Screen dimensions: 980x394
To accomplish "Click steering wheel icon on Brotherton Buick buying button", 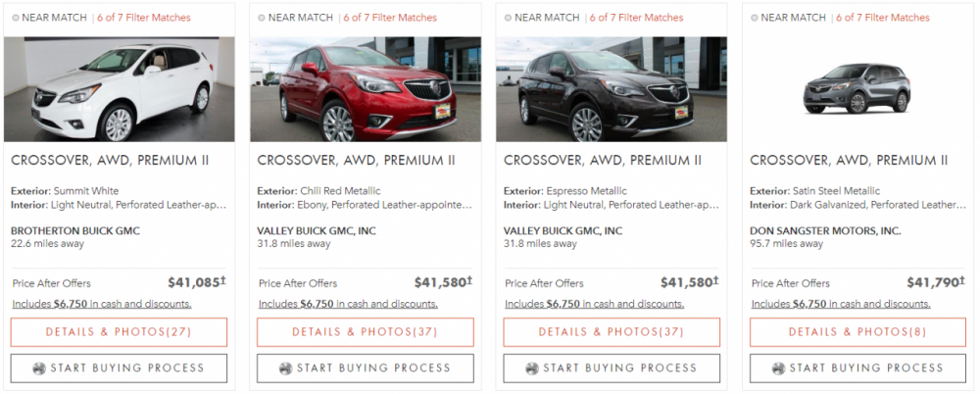I will click(38, 369).
